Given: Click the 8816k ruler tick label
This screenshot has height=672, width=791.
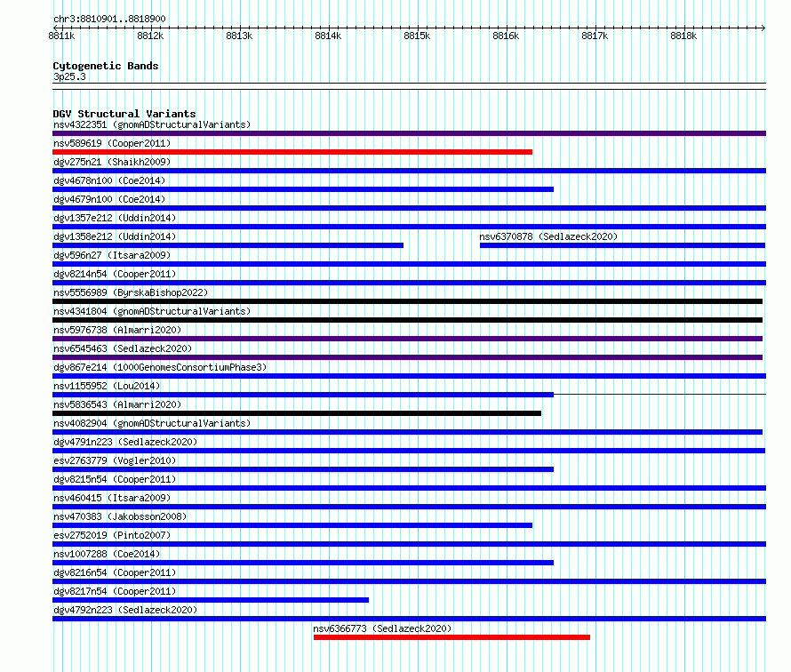Looking at the screenshot, I should click(506, 36).
